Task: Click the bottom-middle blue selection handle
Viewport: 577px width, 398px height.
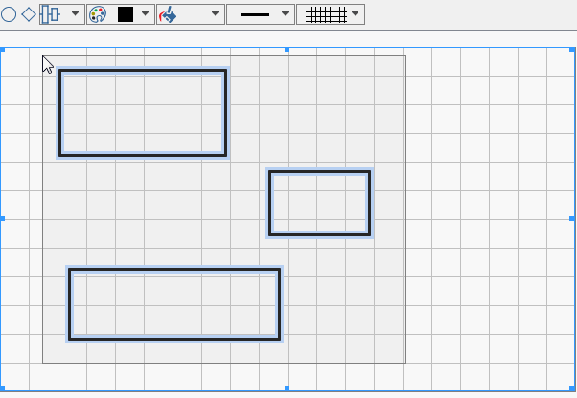Action: coord(287,388)
